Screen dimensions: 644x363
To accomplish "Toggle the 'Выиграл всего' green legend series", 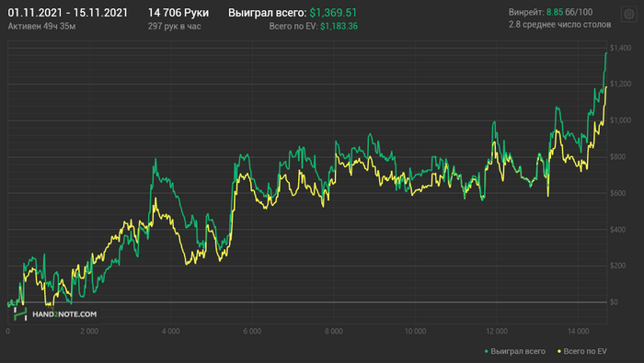I will coord(514,351).
